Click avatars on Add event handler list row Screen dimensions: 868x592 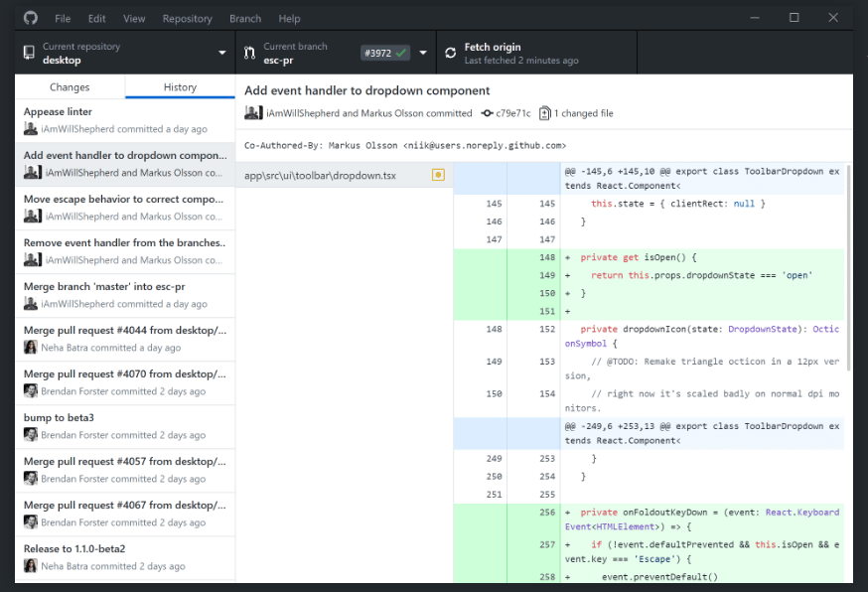[x=33, y=172]
